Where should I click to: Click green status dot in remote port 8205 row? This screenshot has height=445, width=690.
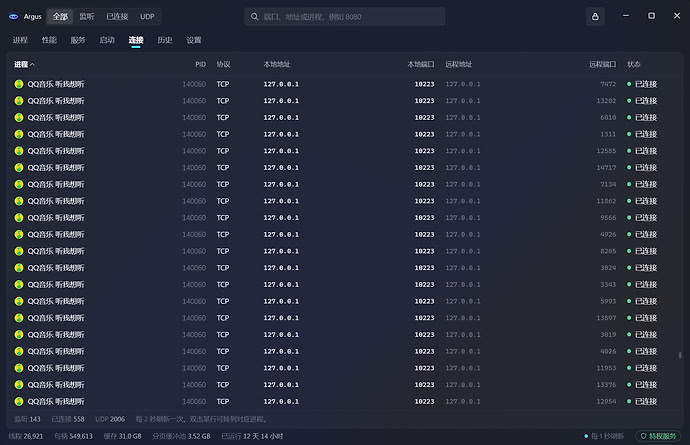coord(629,251)
